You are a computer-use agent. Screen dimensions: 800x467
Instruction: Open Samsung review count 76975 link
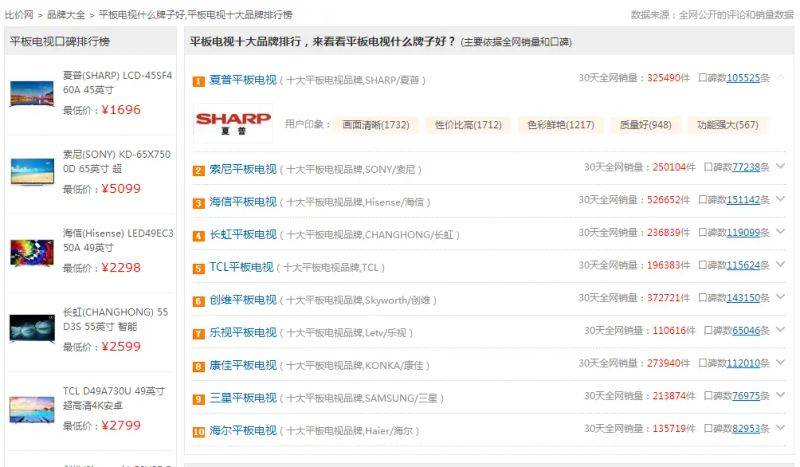click(746, 396)
